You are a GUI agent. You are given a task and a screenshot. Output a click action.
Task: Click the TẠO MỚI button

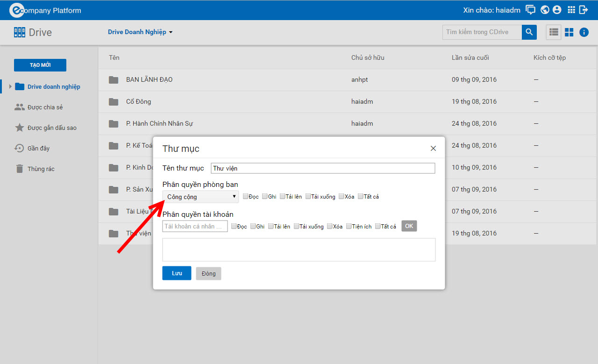[40, 65]
